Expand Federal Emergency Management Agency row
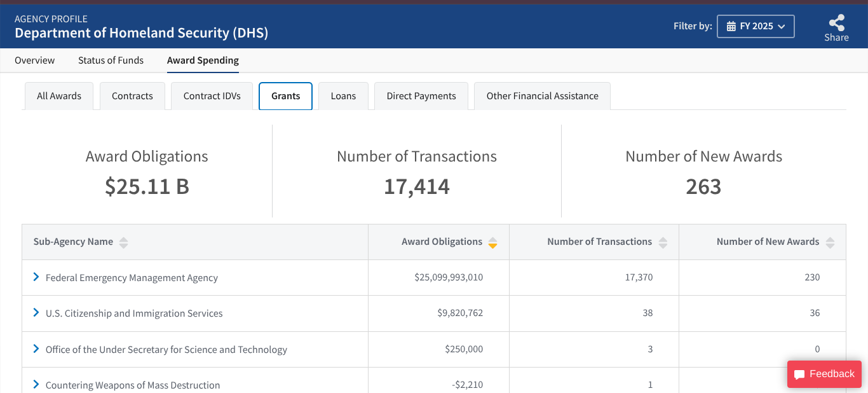This screenshot has height=393, width=868. pos(36,277)
